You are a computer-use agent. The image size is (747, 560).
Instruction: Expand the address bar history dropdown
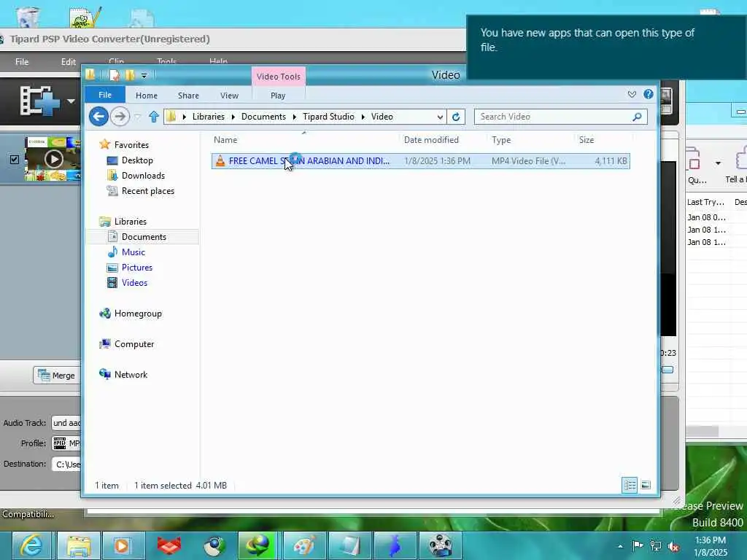(x=440, y=117)
